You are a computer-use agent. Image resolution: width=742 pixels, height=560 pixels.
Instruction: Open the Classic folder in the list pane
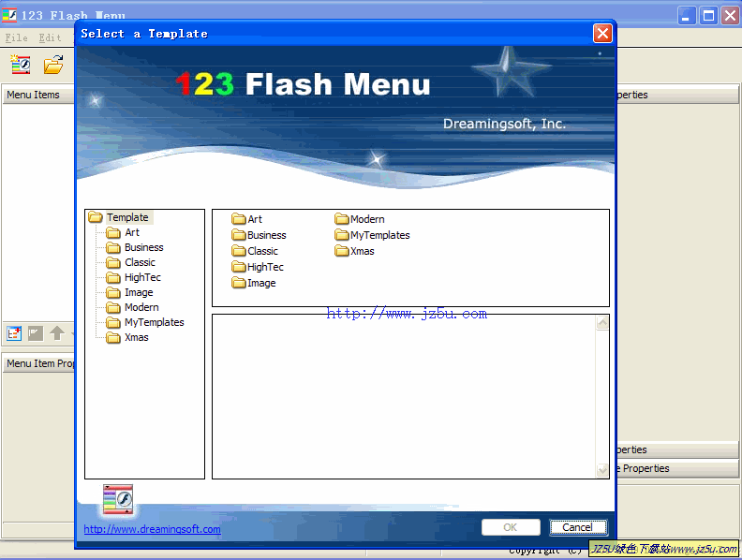coord(255,251)
